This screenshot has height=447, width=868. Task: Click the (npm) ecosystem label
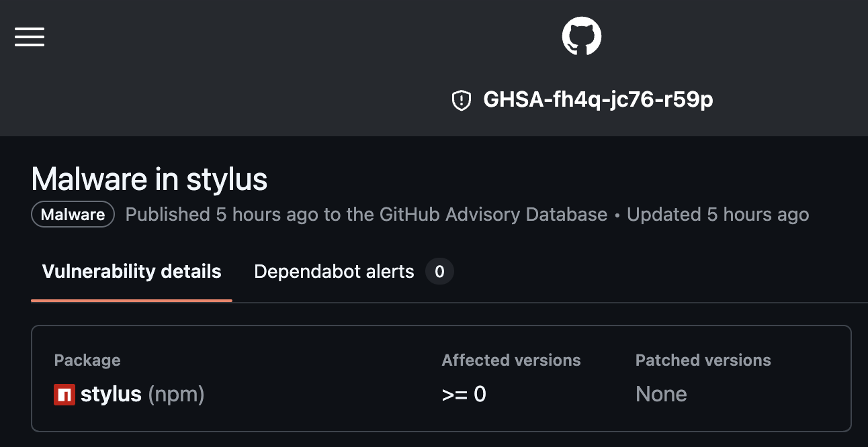(x=176, y=395)
